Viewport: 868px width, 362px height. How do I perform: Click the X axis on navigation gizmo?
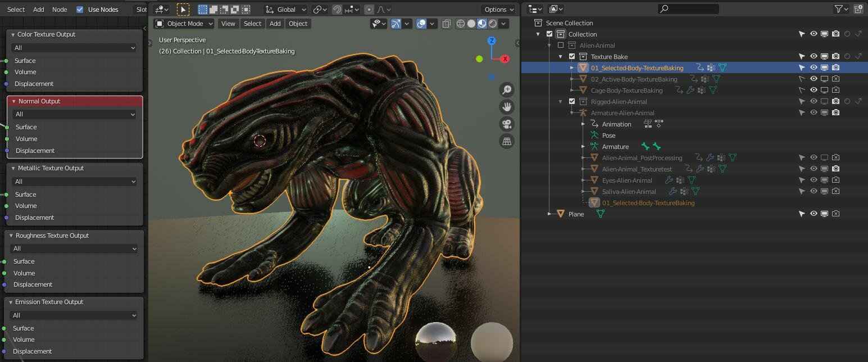(505, 59)
